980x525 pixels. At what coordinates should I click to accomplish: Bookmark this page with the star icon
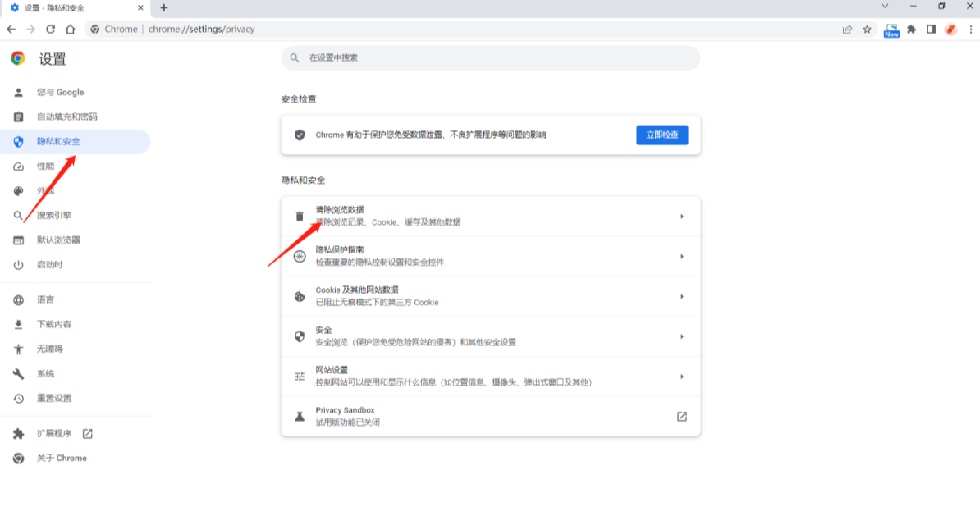pos(867,30)
